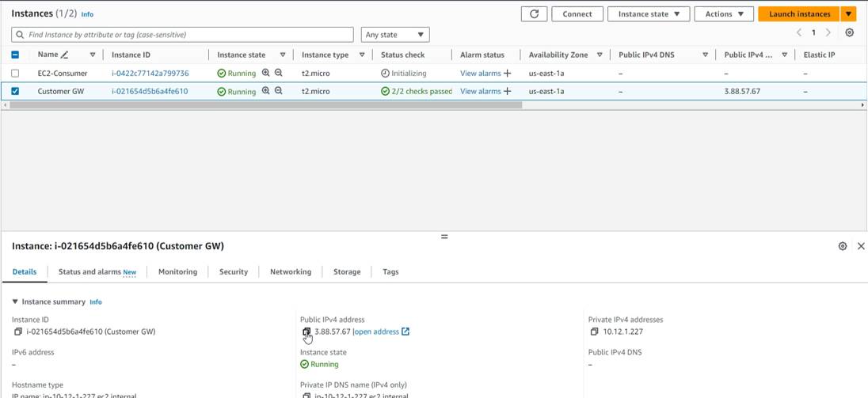Copy private IPv4 address 10.12.1.227
The width and height of the screenshot is (868, 398).
point(595,332)
